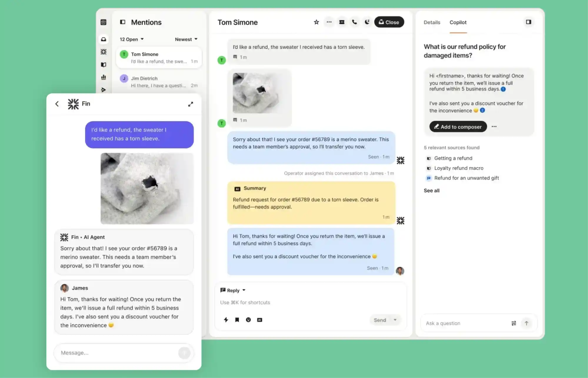Star the Tom Simone conversation

click(x=316, y=22)
